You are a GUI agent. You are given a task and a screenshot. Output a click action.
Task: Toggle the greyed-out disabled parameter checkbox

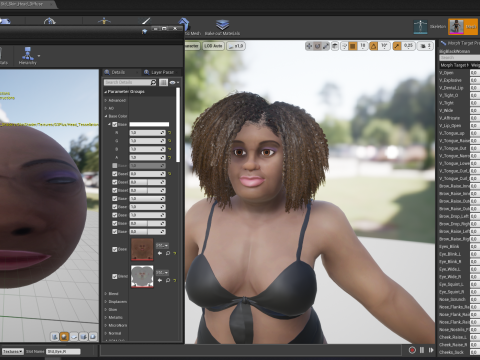pos(115,165)
